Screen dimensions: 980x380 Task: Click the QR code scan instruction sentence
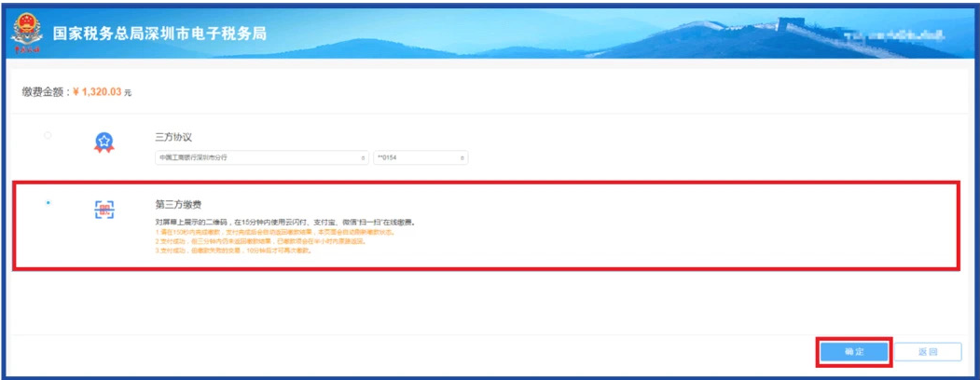click(284, 223)
